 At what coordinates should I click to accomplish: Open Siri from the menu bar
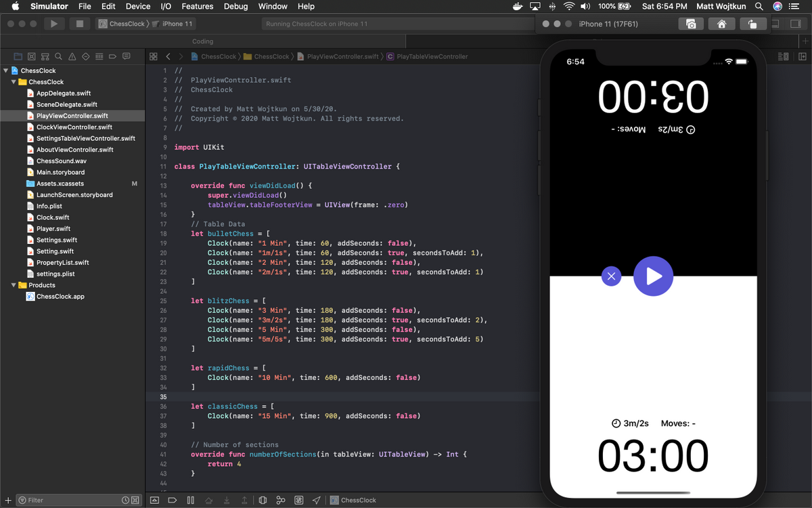(777, 6)
